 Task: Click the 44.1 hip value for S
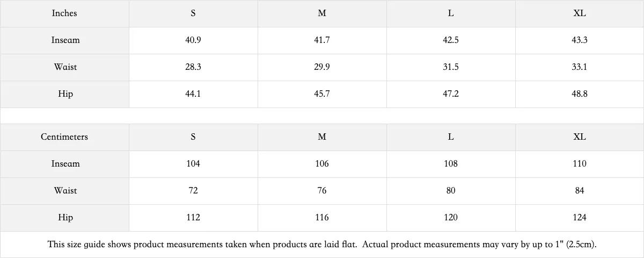[x=193, y=94]
